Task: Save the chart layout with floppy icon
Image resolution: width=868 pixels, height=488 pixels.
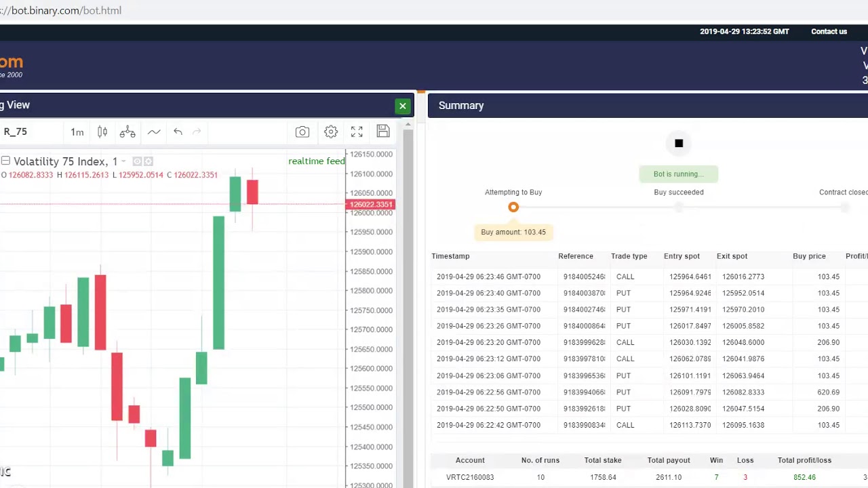Action: click(x=383, y=132)
